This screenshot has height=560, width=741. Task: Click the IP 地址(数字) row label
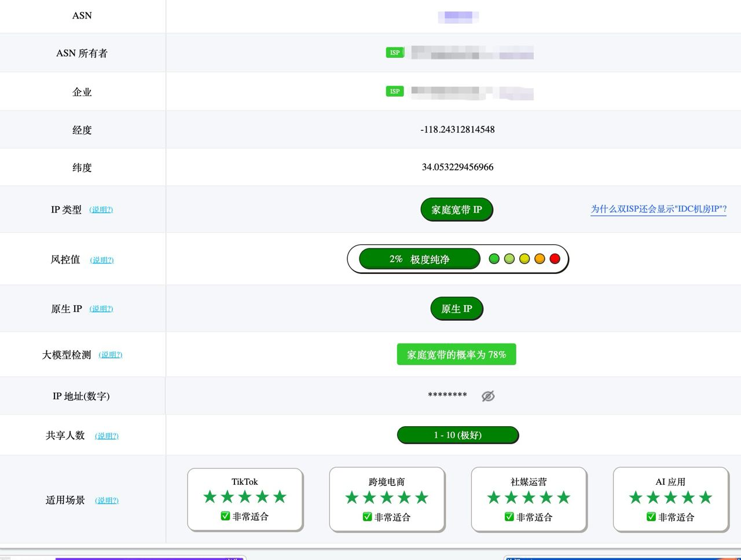81,396
